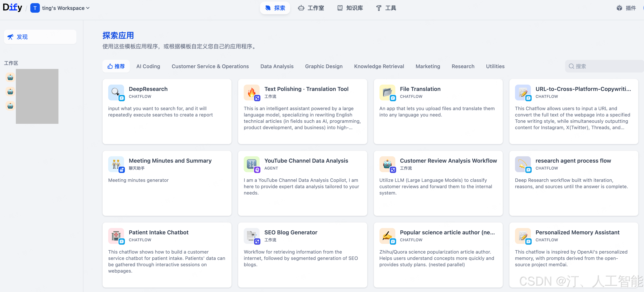Open the first robot app in workspace sidebar

[10, 77]
